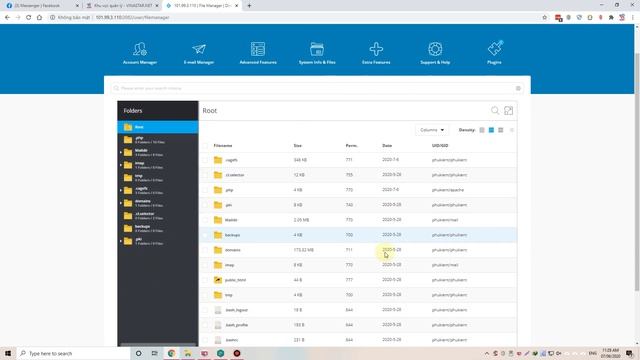640x360 pixels.
Task: Open Task View on the taskbar
Action: [154, 353]
